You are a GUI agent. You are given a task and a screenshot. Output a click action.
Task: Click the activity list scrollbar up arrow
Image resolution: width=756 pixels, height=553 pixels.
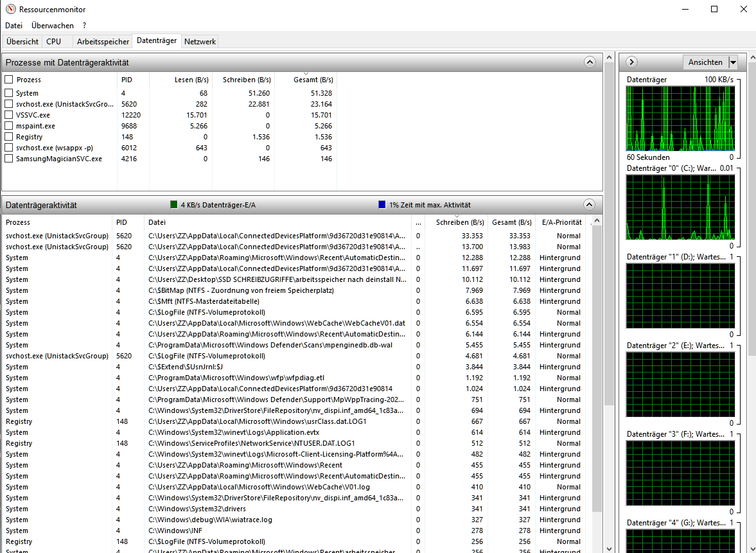point(597,221)
